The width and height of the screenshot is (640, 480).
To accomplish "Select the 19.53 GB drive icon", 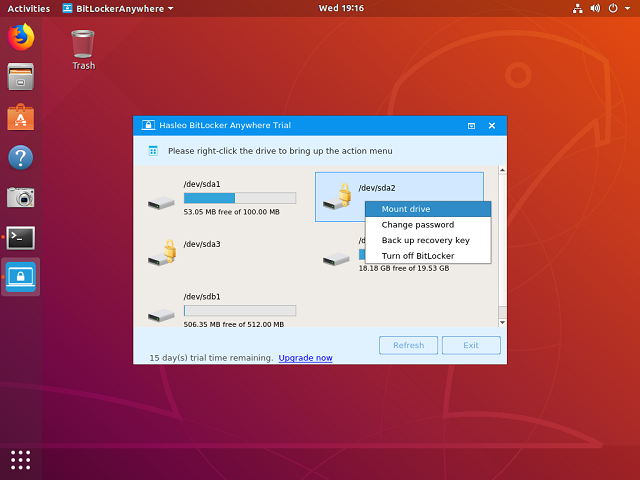I will pyautogui.click(x=336, y=259).
